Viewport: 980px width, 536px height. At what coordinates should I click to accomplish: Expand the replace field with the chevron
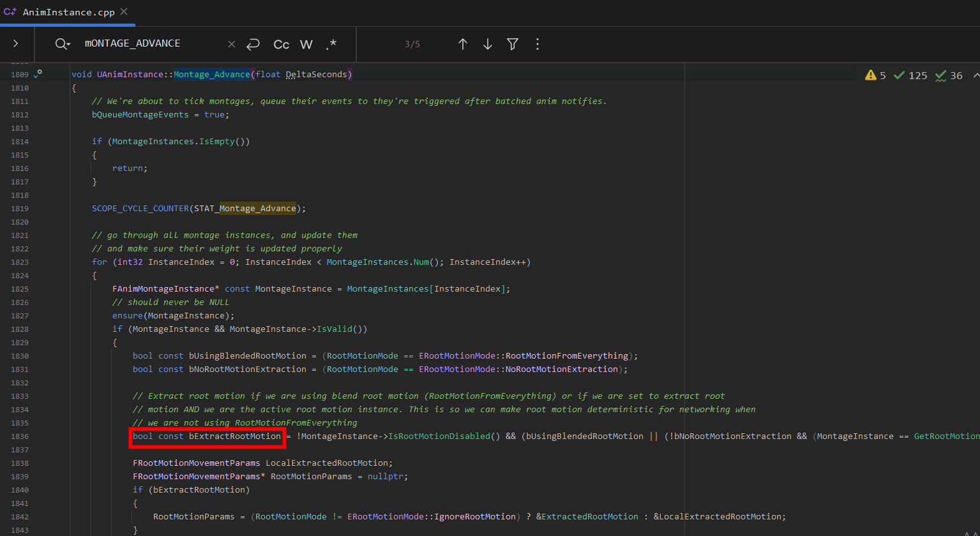[15, 44]
